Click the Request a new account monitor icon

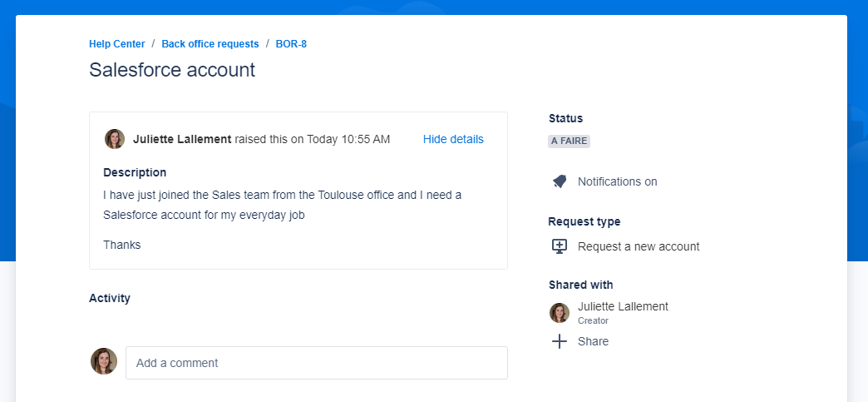point(560,246)
